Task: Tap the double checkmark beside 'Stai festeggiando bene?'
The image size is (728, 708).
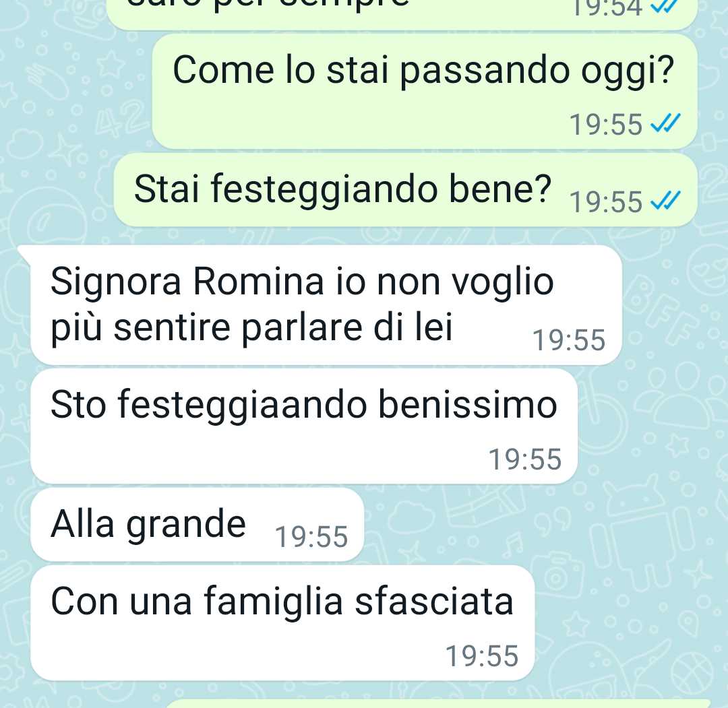Action: point(665,201)
